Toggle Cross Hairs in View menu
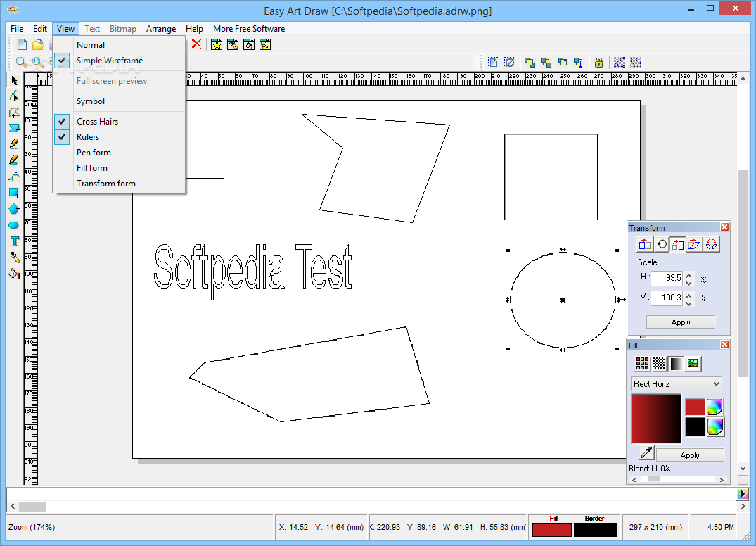The height and width of the screenshot is (546, 756). pos(119,122)
